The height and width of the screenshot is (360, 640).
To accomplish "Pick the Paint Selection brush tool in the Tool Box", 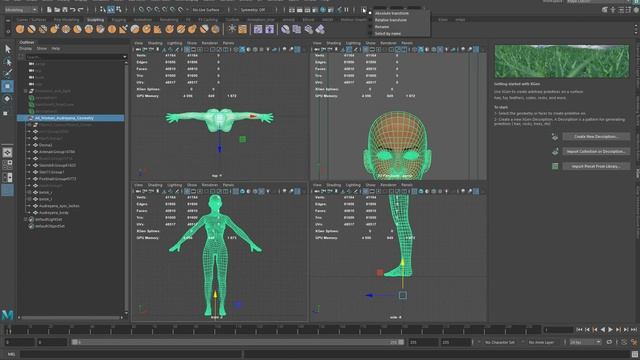I will (8, 73).
